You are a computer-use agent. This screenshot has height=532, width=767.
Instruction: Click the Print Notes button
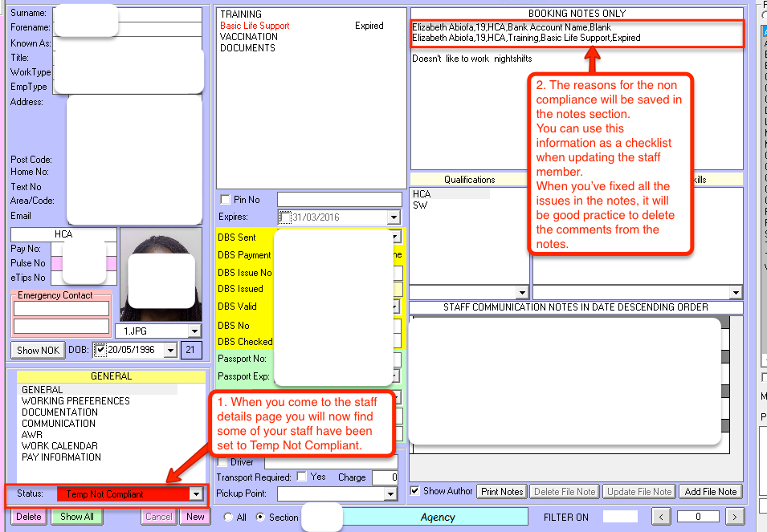click(x=501, y=491)
